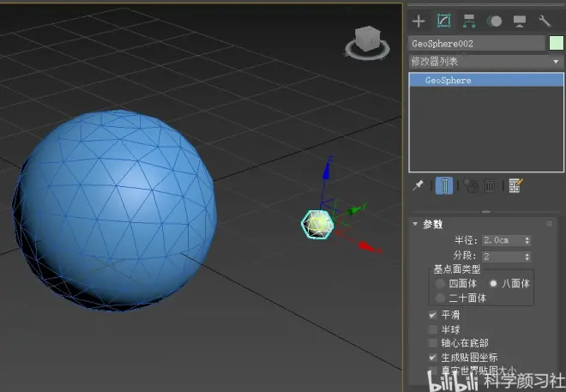
Task: Click the 半径 spinner arrows
Action: [527, 240]
